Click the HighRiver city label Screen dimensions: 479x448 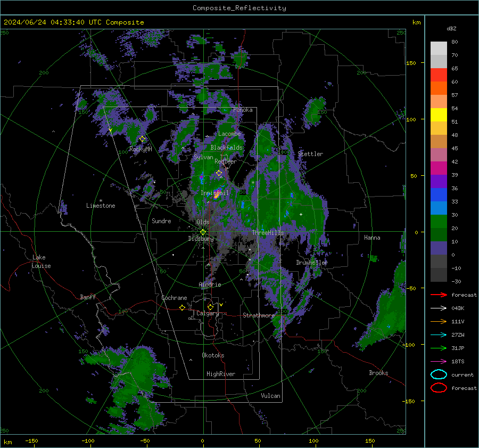point(221,374)
